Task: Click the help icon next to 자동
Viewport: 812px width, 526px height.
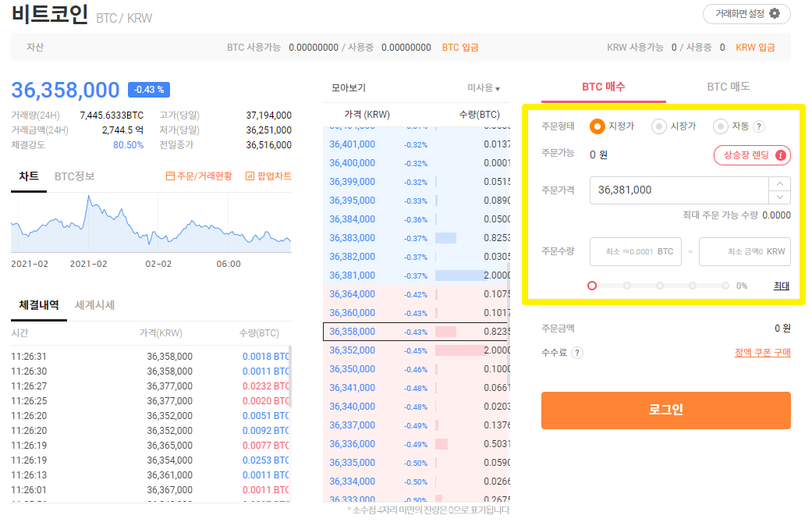Action: click(759, 126)
